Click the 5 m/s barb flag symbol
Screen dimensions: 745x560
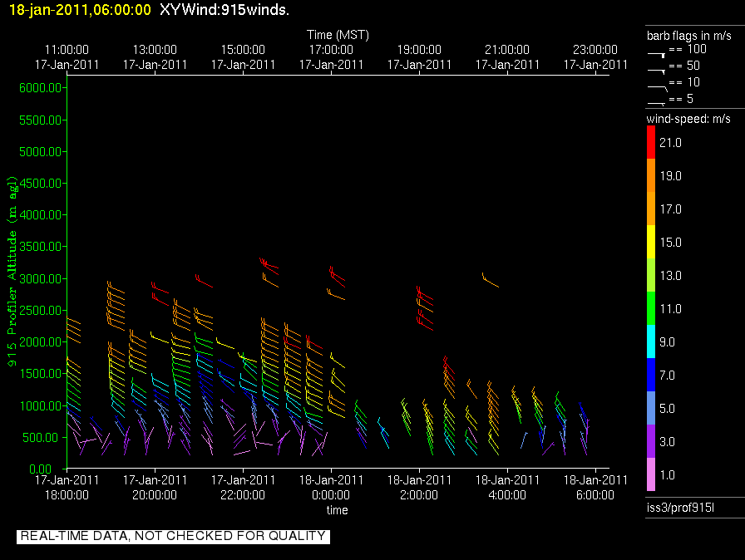point(656,104)
